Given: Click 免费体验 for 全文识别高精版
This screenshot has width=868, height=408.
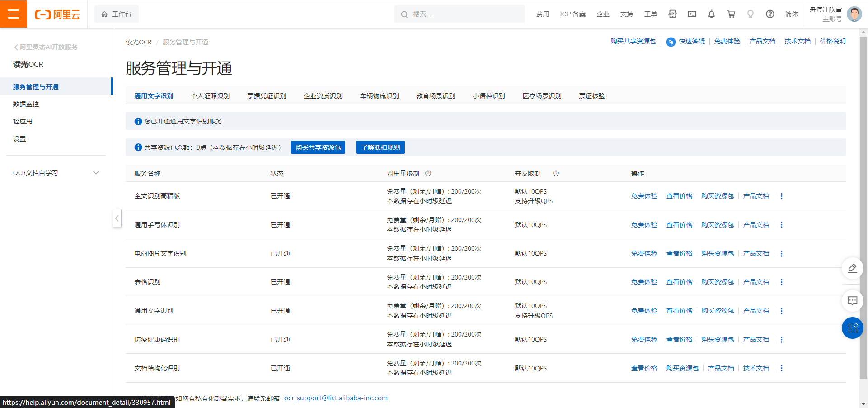Looking at the screenshot, I should point(644,196).
